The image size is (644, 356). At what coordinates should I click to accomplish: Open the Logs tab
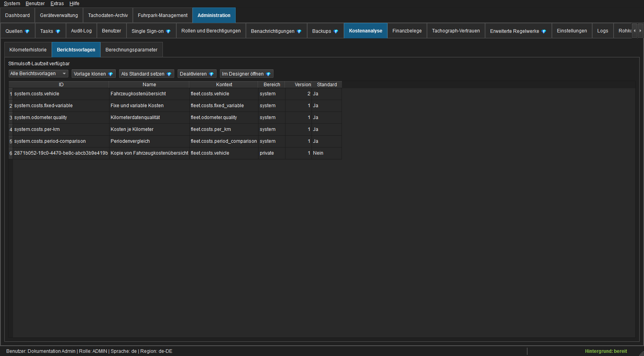coord(603,31)
